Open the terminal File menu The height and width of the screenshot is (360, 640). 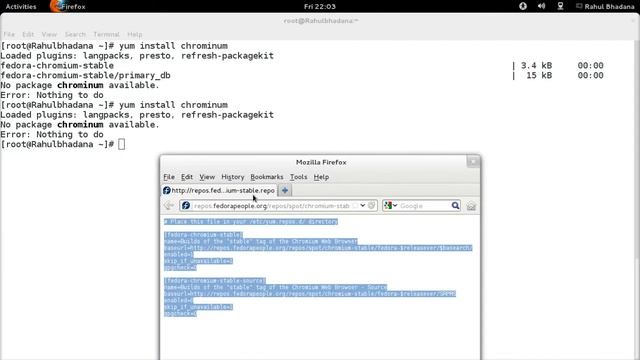pyautogui.click(x=9, y=34)
